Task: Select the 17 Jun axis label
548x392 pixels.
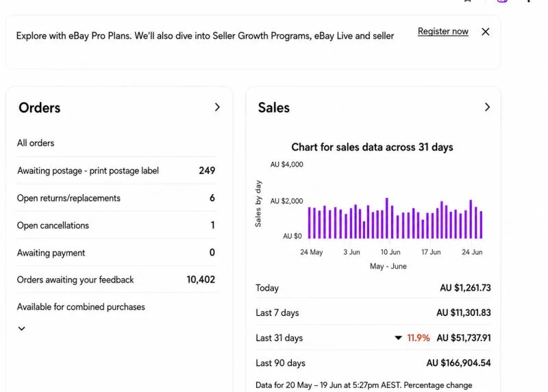Action: tap(431, 252)
